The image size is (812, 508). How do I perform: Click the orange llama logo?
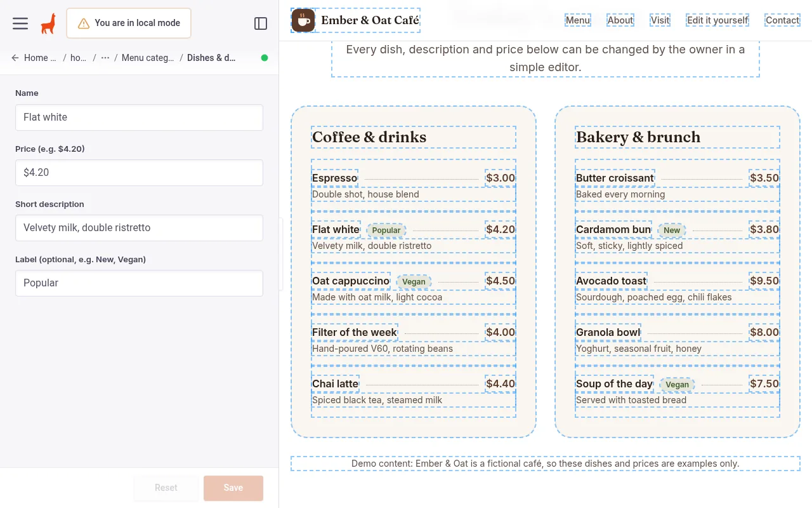tap(48, 23)
